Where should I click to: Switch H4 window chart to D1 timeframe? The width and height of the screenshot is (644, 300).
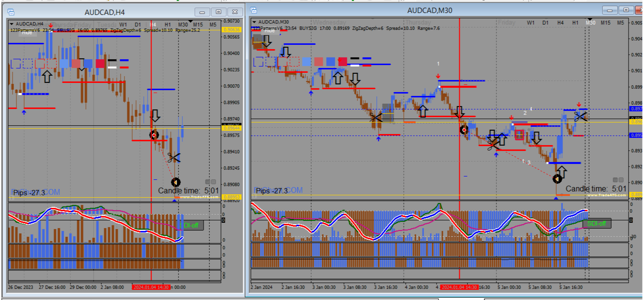point(138,24)
